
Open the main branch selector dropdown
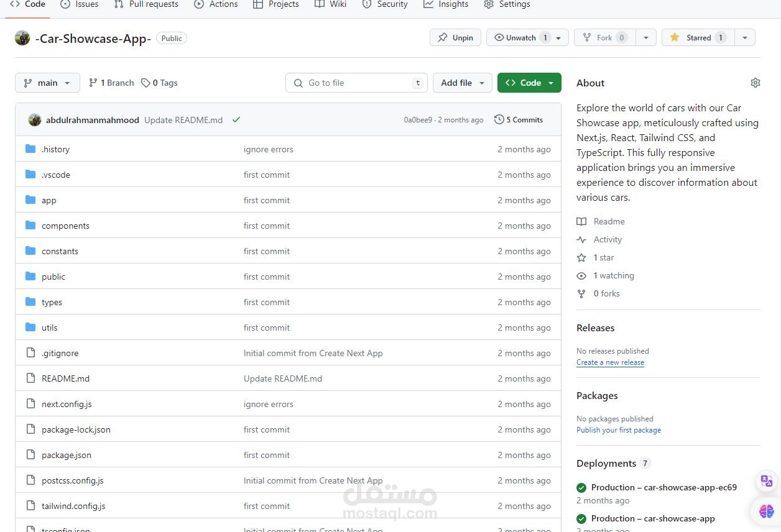pos(47,83)
